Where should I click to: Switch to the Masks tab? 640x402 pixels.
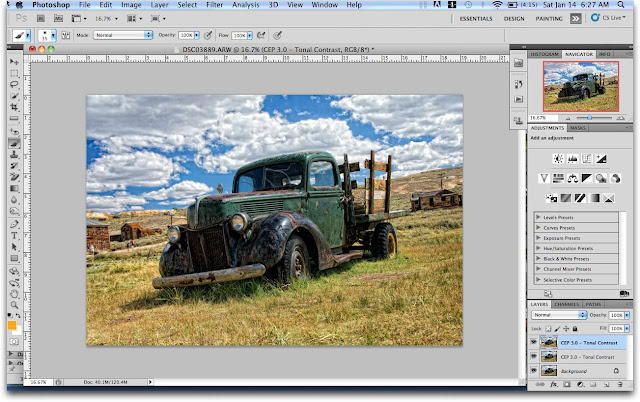(x=578, y=128)
